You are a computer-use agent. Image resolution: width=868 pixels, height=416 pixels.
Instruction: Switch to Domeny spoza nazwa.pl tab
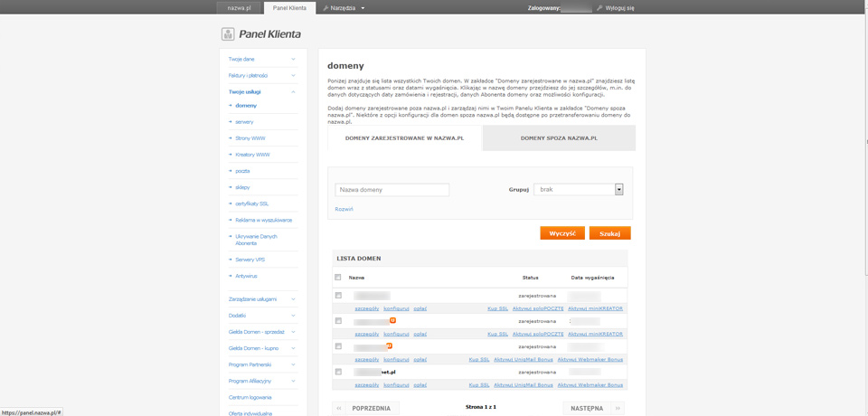559,138
